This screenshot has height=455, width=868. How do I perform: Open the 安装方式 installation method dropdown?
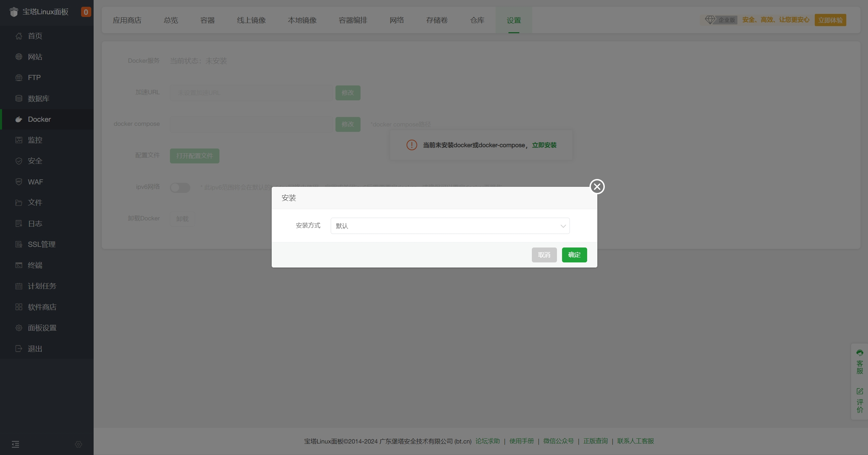click(x=449, y=225)
